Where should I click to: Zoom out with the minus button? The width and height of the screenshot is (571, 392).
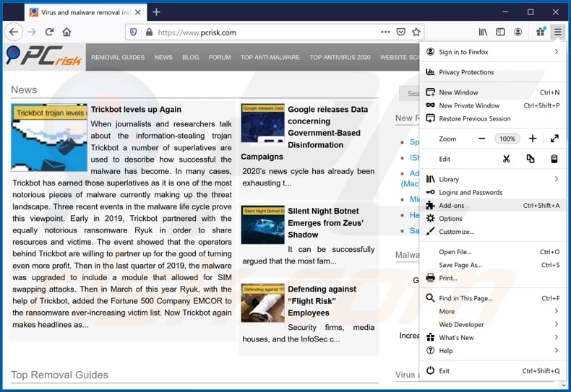click(482, 139)
